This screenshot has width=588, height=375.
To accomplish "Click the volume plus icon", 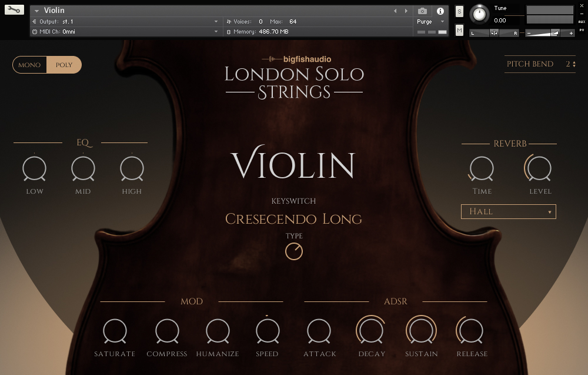I will click(x=571, y=34).
